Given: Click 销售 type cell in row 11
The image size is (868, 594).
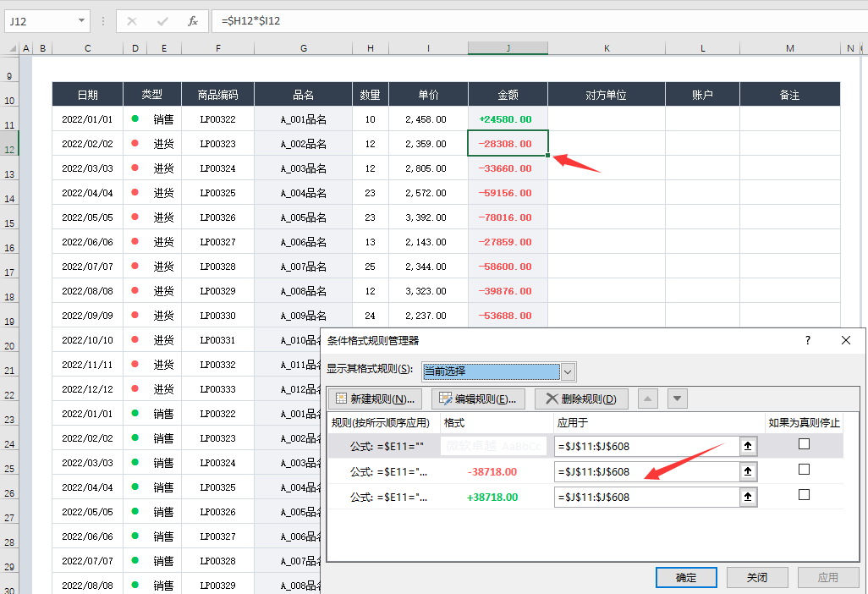Looking at the screenshot, I should pyautogui.click(x=163, y=119).
